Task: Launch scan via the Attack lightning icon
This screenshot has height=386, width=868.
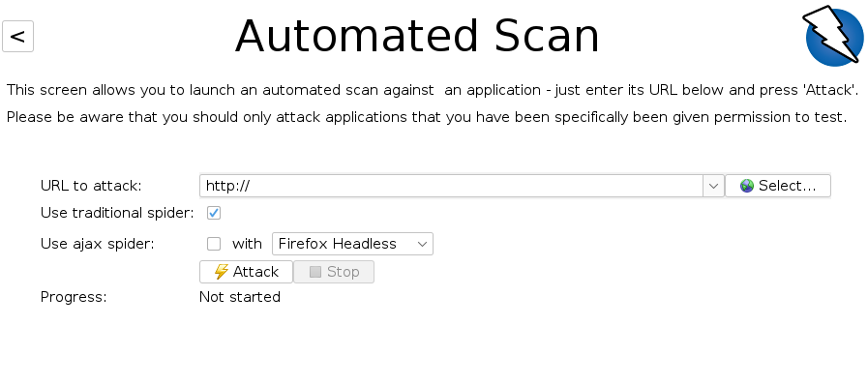Action: [222, 272]
